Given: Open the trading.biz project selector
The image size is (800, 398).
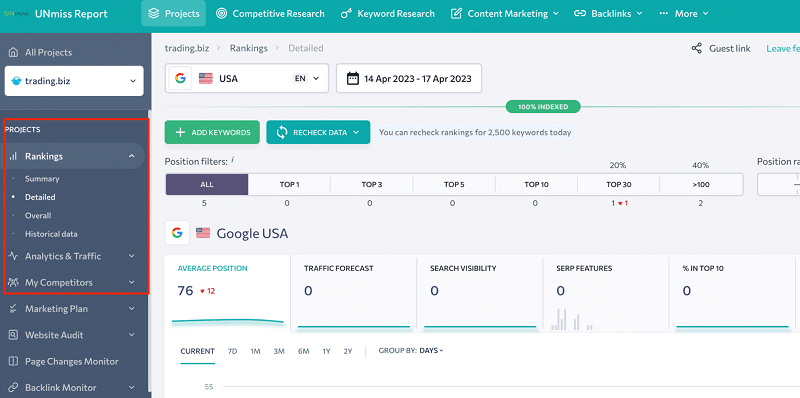Looking at the screenshot, I should point(74,81).
